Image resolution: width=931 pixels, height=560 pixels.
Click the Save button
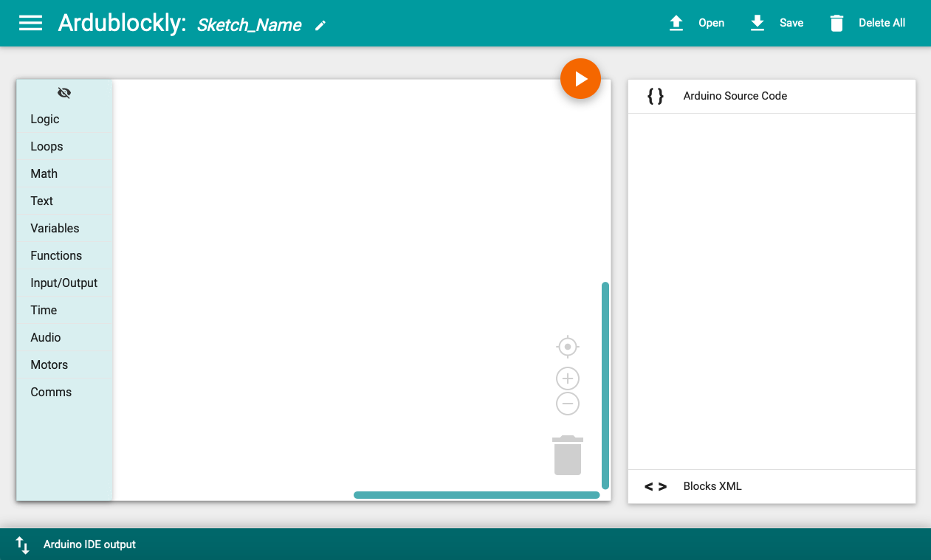(777, 23)
